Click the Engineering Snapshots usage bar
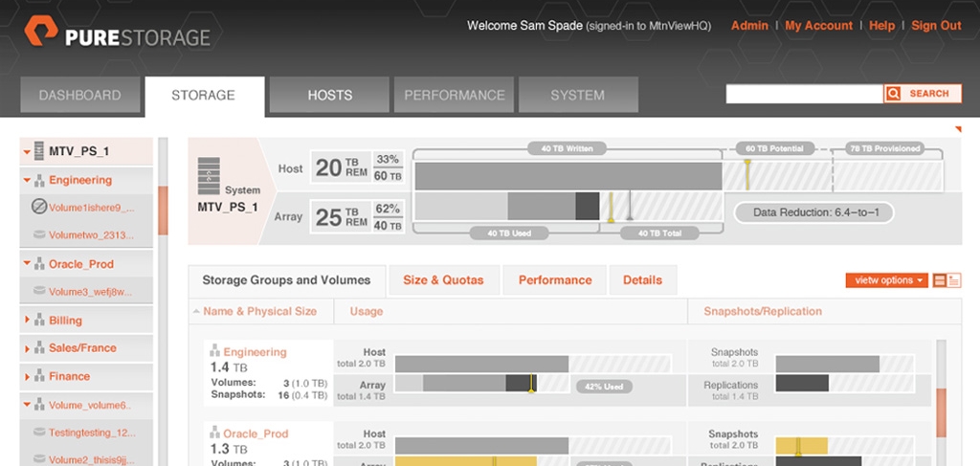The width and height of the screenshot is (980, 466). [844, 365]
